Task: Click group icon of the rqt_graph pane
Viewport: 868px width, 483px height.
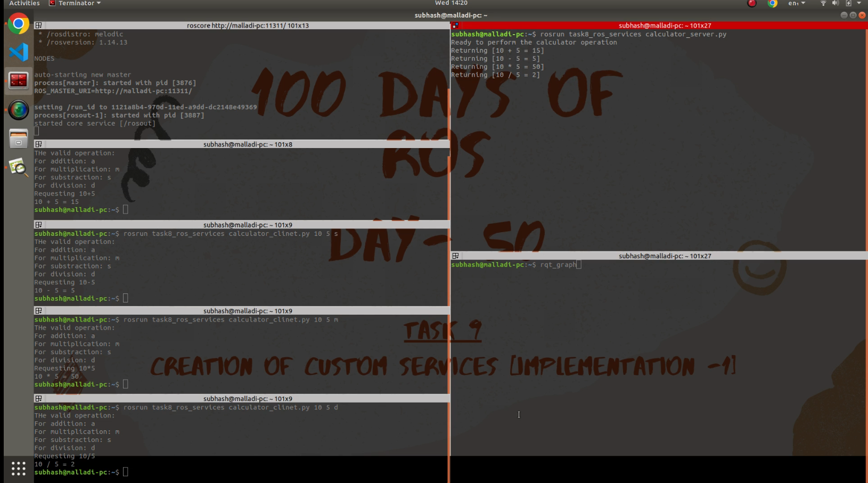Action: tap(455, 256)
